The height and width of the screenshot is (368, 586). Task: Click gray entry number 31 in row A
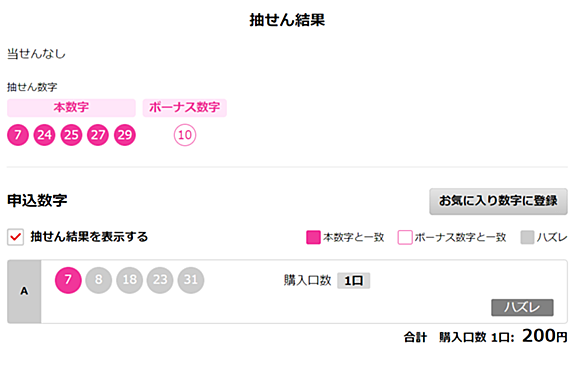coord(191,280)
